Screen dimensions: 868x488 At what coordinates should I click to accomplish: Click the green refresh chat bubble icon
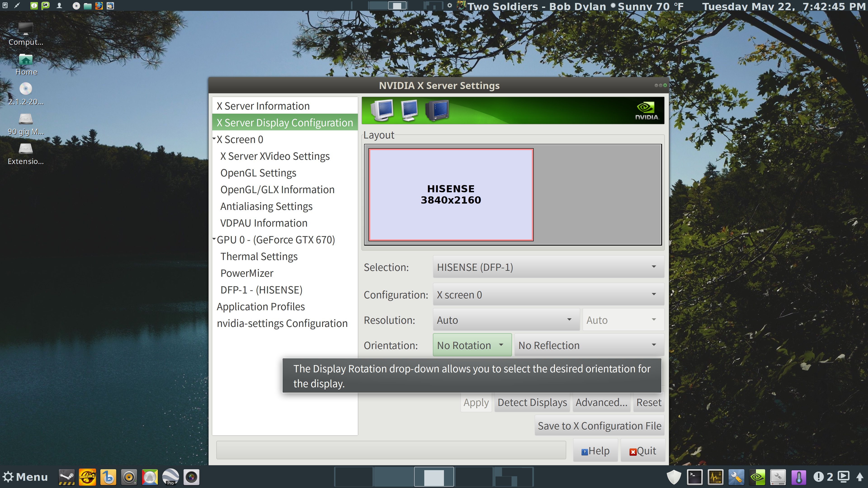(x=45, y=6)
